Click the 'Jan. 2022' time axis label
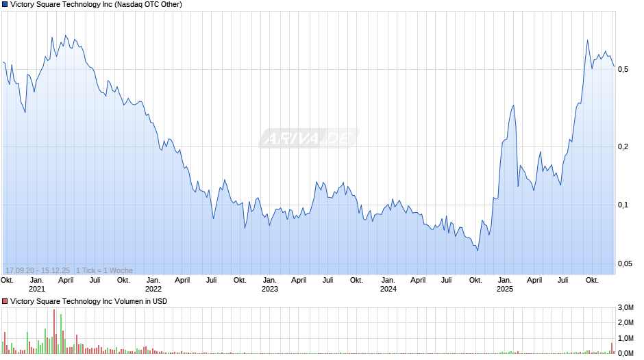The image size is (644, 360). pyautogui.click(x=153, y=285)
